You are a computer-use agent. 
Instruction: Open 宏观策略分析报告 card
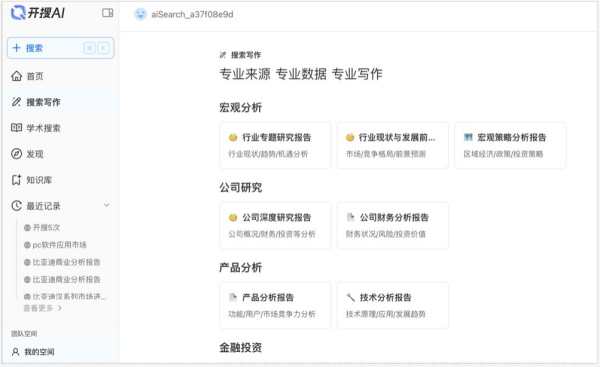point(510,145)
